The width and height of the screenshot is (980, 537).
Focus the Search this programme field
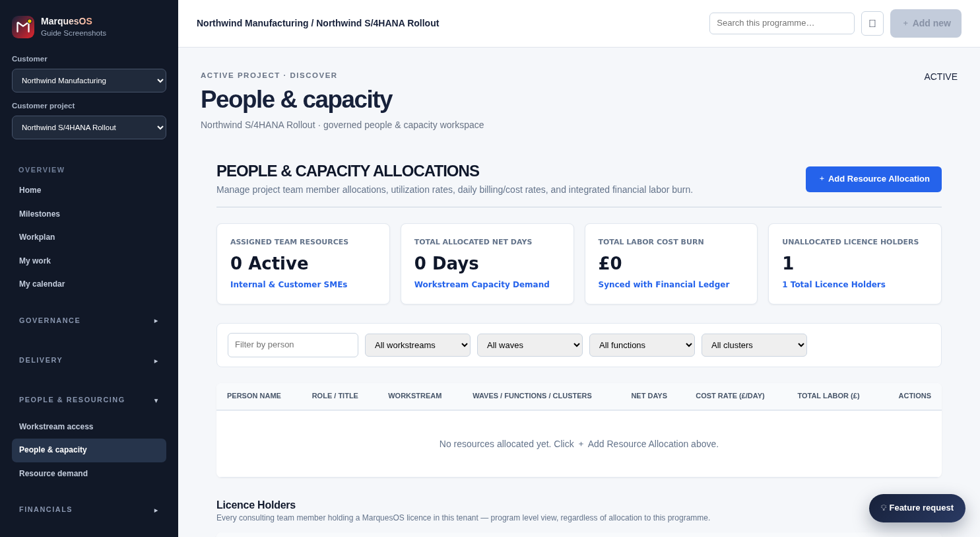point(782,23)
